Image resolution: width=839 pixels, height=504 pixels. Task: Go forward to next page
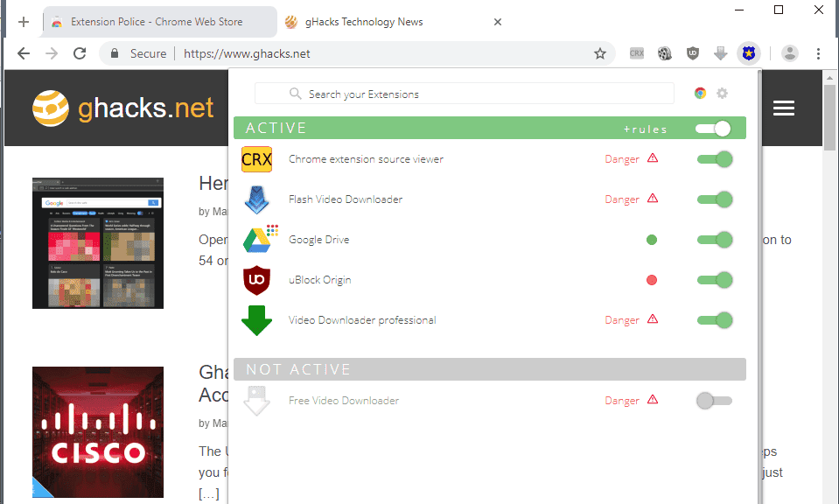(52, 53)
